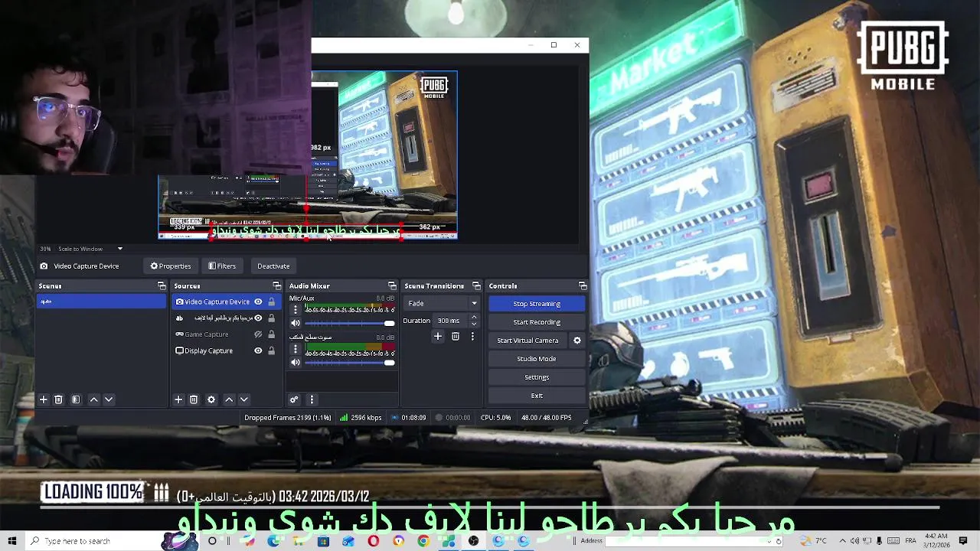This screenshot has width=980, height=551.
Task: Add a new scene with plus icon
Action: click(44, 399)
